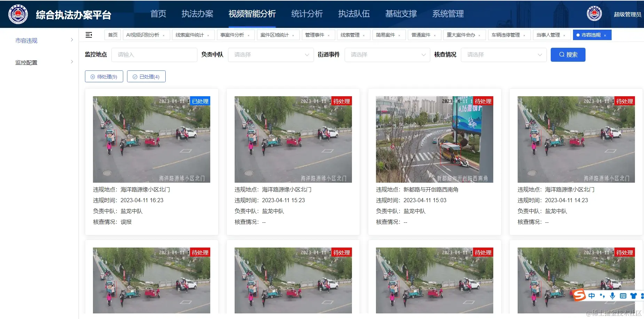Close the 车辆违停管理 tab
The width and height of the screenshot is (644, 319).
[524, 35]
